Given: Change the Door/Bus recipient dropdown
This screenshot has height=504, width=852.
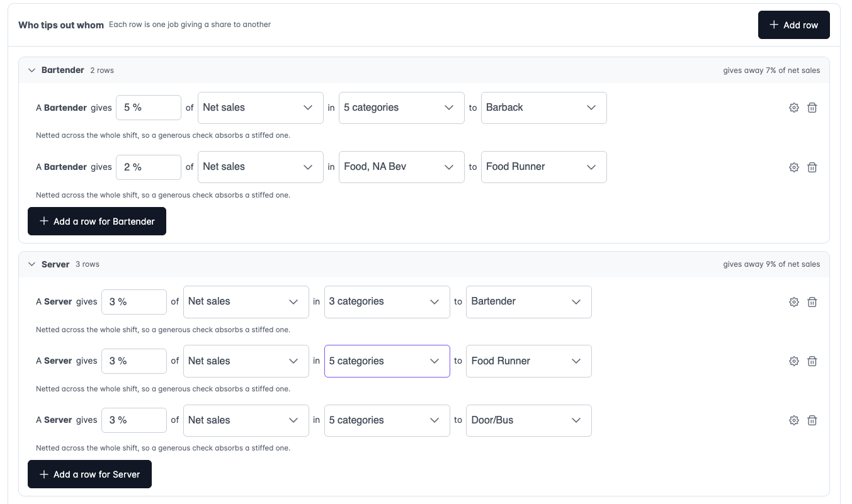Looking at the screenshot, I should (529, 420).
